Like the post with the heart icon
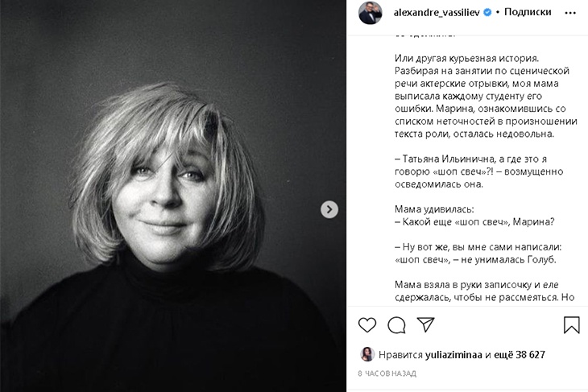Viewport: 588px width, 392px height. pyautogui.click(x=367, y=324)
